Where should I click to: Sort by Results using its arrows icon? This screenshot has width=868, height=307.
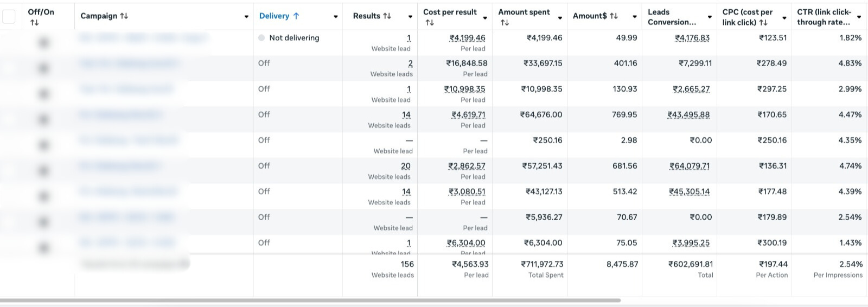tap(387, 16)
